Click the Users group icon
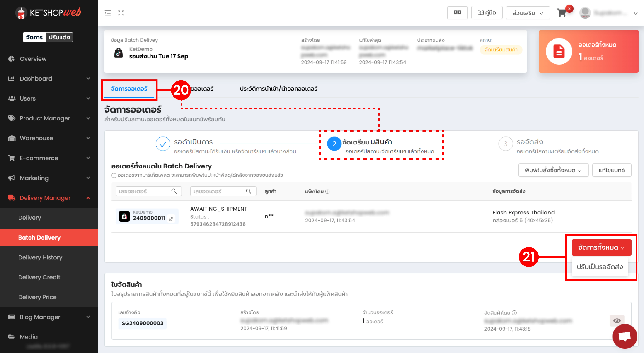The width and height of the screenshot is (644, 353). [x=12, y=98]
